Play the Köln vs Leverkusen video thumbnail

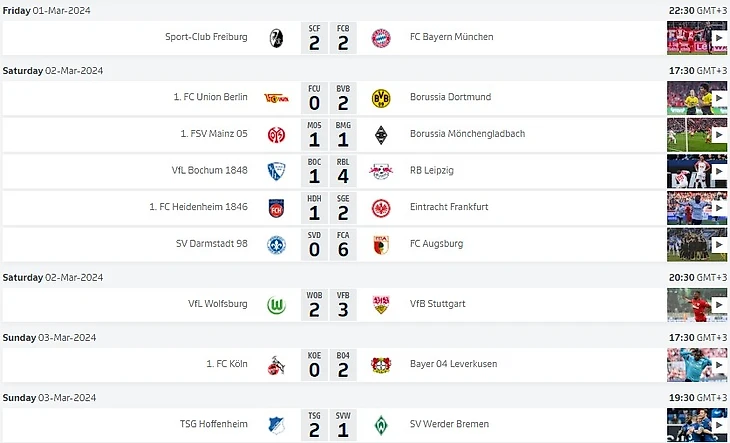coord(697,364)
